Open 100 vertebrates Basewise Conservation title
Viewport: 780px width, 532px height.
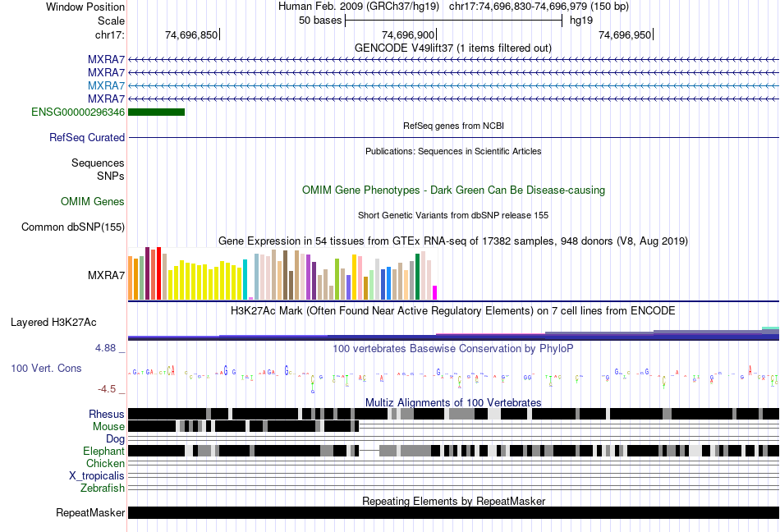453,349
